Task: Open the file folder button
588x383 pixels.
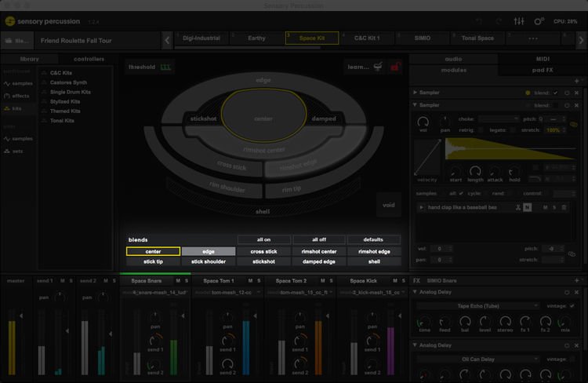Action: coord(17,41)
